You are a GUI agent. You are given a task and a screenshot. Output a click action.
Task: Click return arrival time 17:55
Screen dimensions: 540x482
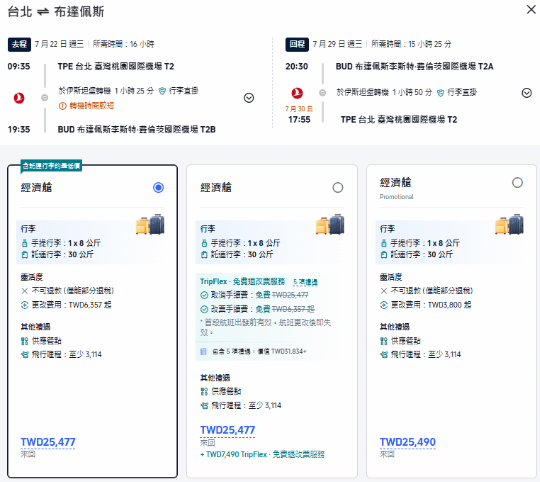[x=299, y=120]
